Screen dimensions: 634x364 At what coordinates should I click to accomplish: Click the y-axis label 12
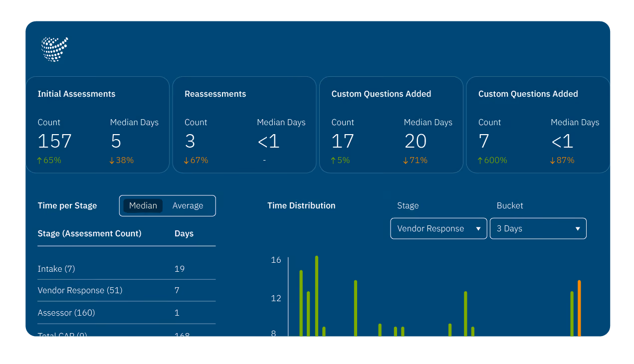pyautogui.click(x=276, y=298)
